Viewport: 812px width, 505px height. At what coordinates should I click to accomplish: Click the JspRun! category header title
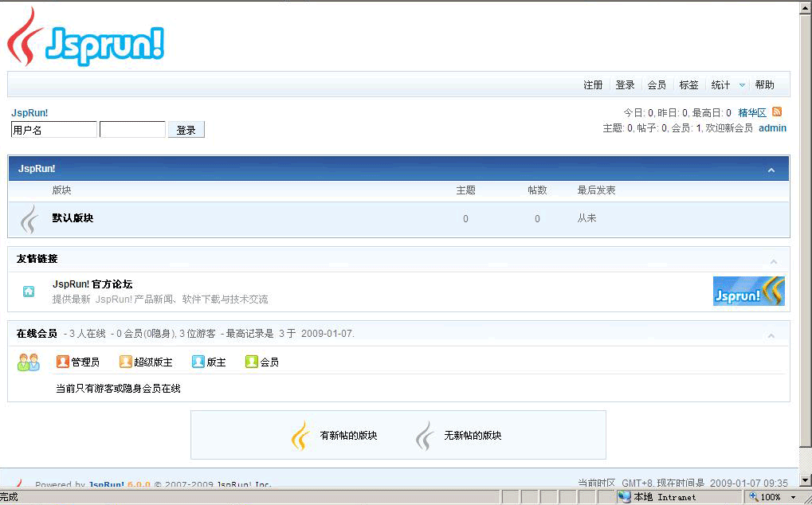tap(37, 169)
